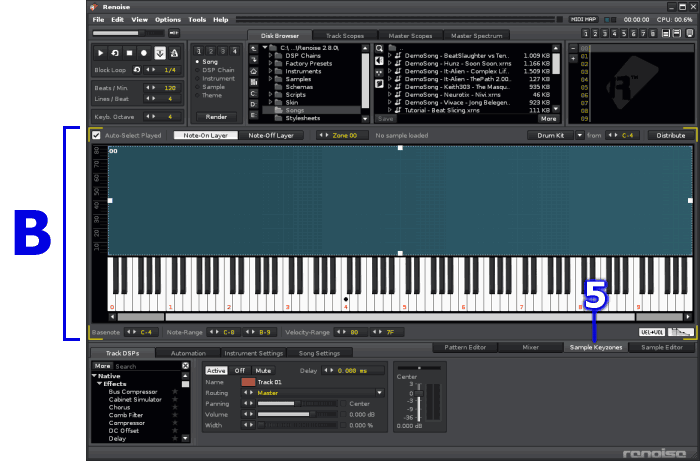
Task: Enable Record/Edit mode button
Action: tap(144, 53)
